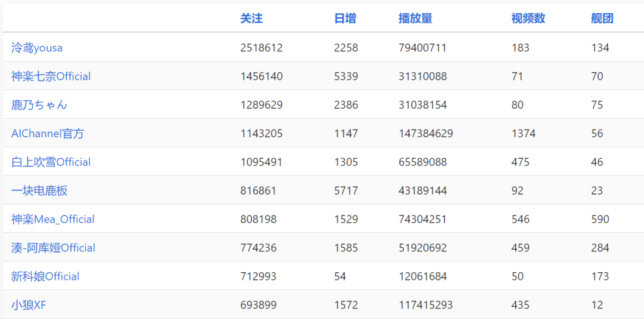Select follower count 712993
Image resolution: width=644 pixels, height=320 pixels.
click(258, 276)
